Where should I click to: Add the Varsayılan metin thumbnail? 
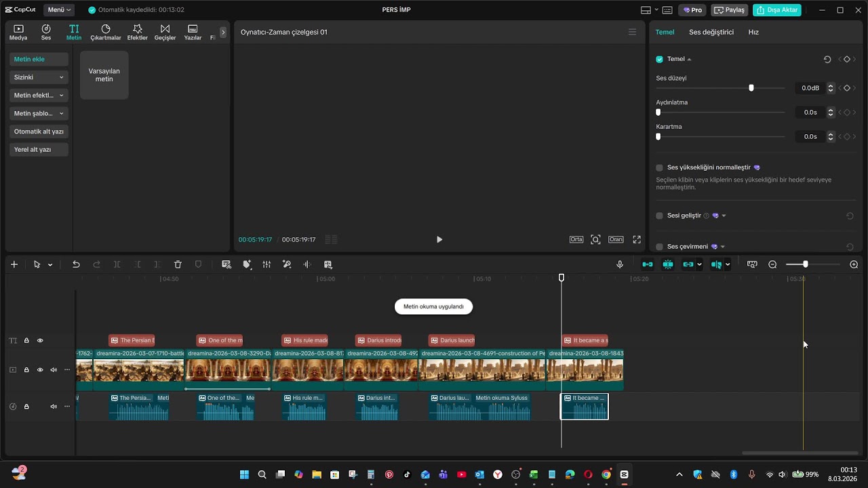pos(104,75)
